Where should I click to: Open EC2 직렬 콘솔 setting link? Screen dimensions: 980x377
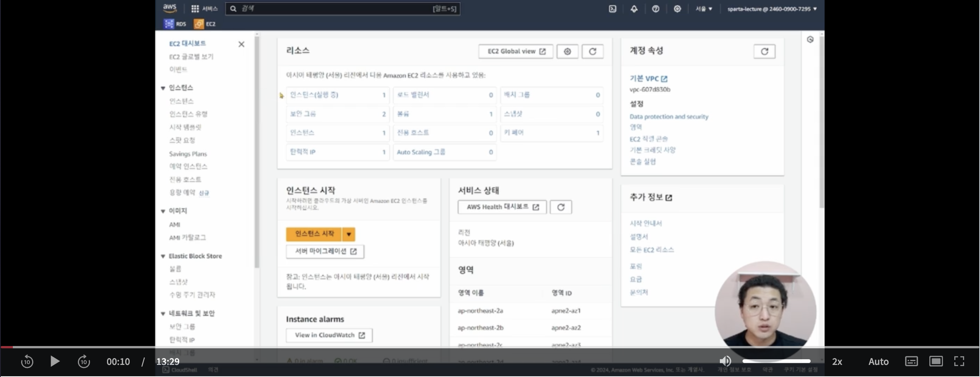click(x=649, y=139)
